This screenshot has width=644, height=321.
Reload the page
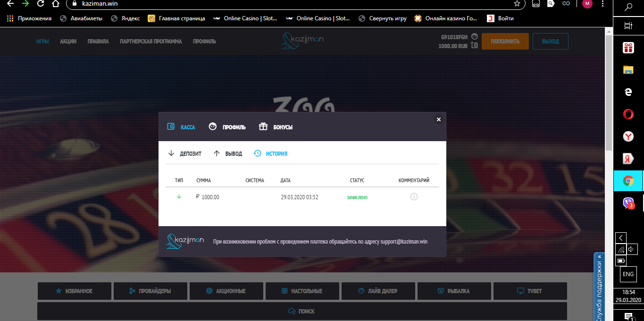point(41,4)
